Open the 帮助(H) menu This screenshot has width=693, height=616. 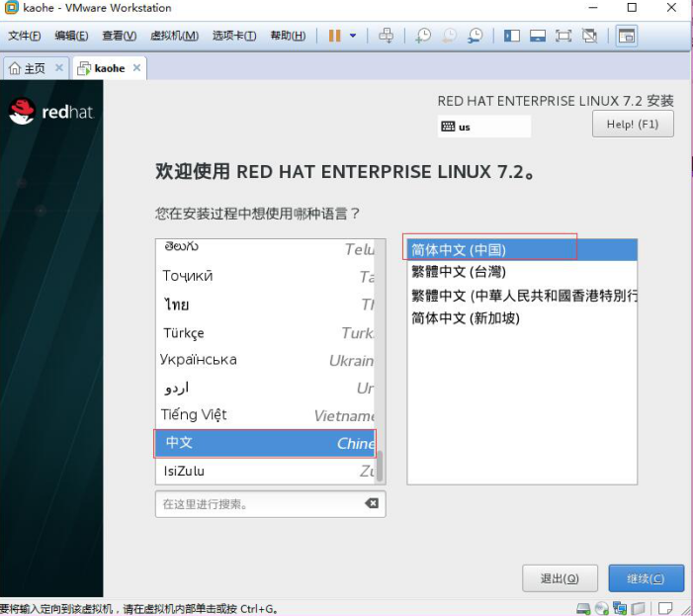point(288,36)
